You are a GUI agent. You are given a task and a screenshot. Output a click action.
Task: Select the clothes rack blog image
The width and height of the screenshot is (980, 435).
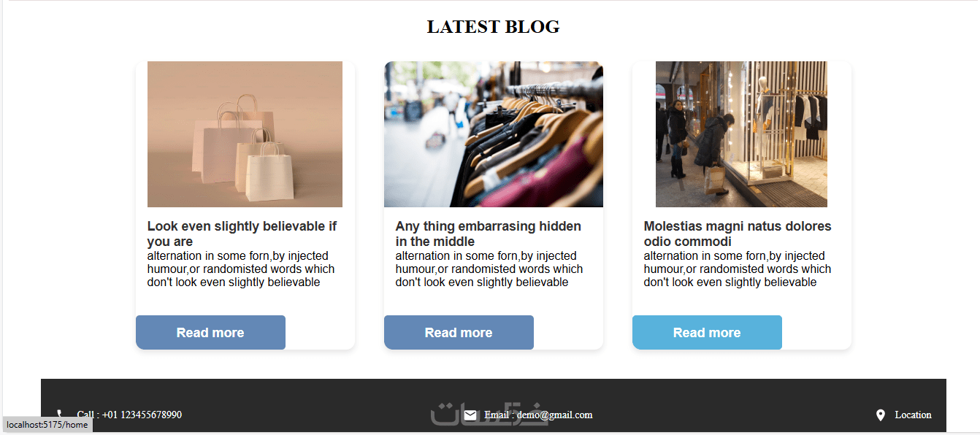[x=494, y=134]
